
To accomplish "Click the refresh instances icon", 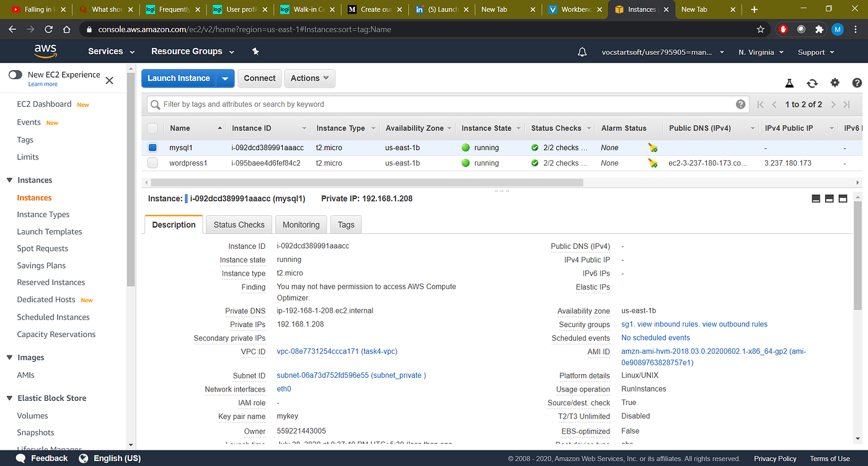I will 812,83.
